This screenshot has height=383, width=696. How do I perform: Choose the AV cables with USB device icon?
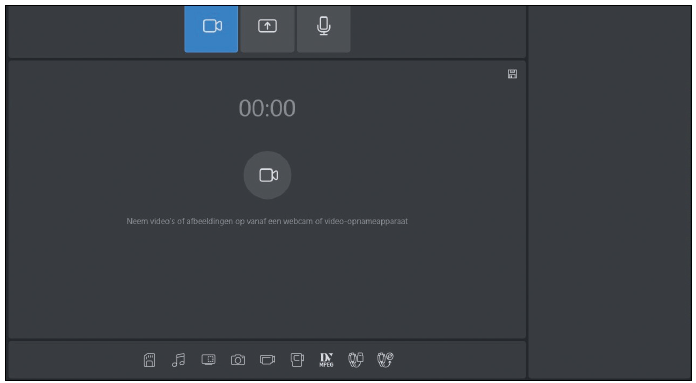pyautogui.click(x=356, y=359)
